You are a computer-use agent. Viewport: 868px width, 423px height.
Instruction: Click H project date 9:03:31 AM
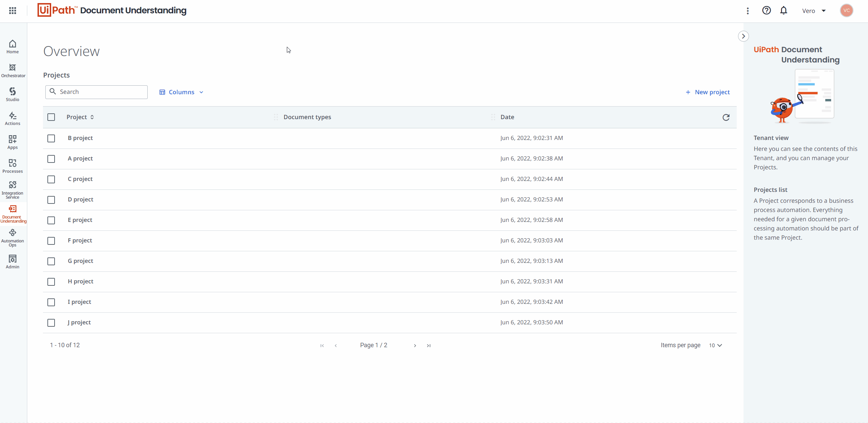click(x=532, y=281)
